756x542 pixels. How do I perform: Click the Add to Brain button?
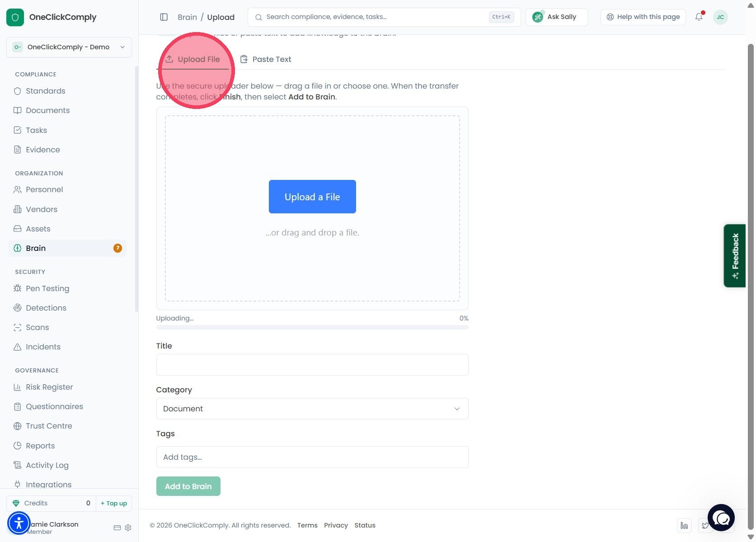click(x=188, y=486)
